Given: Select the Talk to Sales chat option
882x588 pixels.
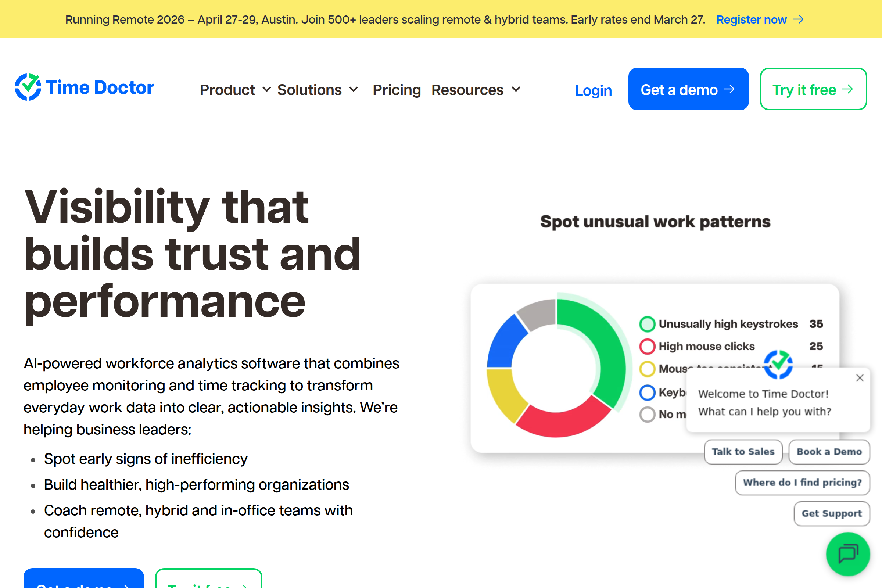Looking at the screenshot, I should 743,452.
